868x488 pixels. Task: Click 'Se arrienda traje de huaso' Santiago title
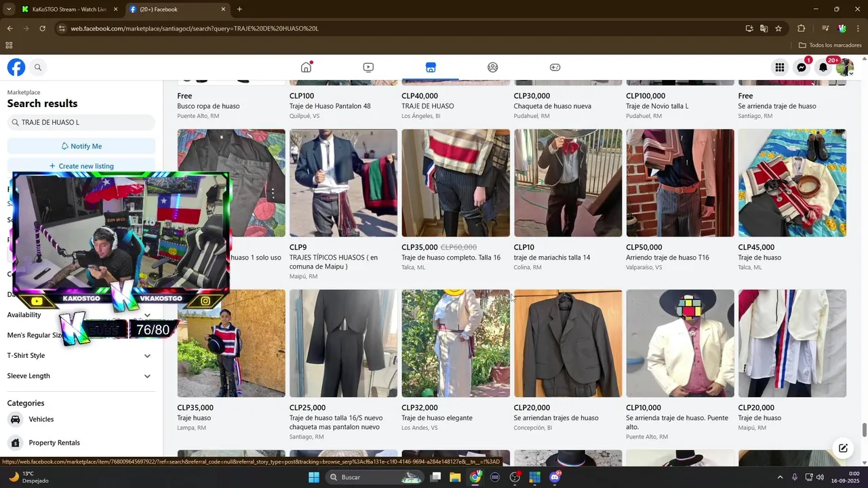pyautogui.click(x=777, y=106)
